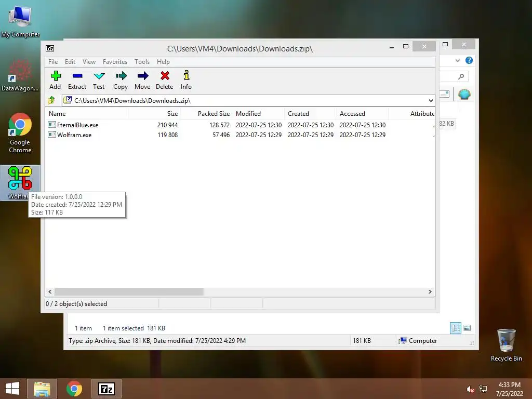The width and height of the screenshot is (532, 399).
Task: Sort by the Attributes column header
Action: click(x=411, y=114)
